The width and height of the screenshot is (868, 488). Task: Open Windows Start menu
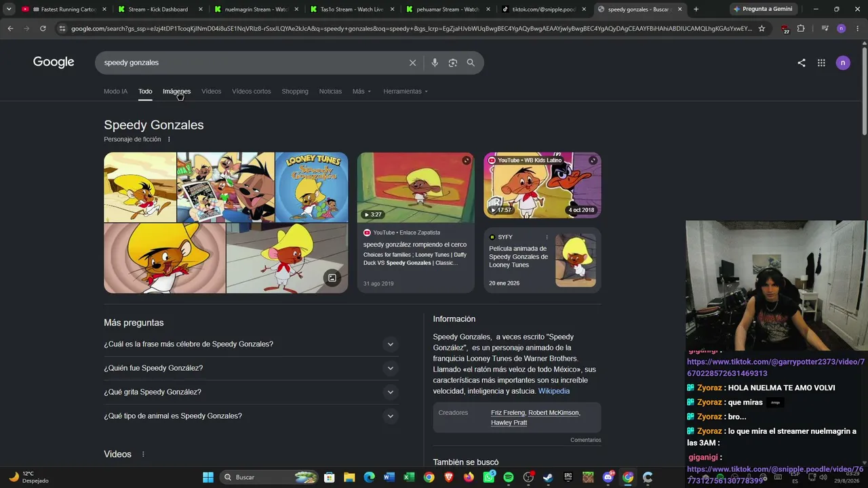click(x=208, y=477)
